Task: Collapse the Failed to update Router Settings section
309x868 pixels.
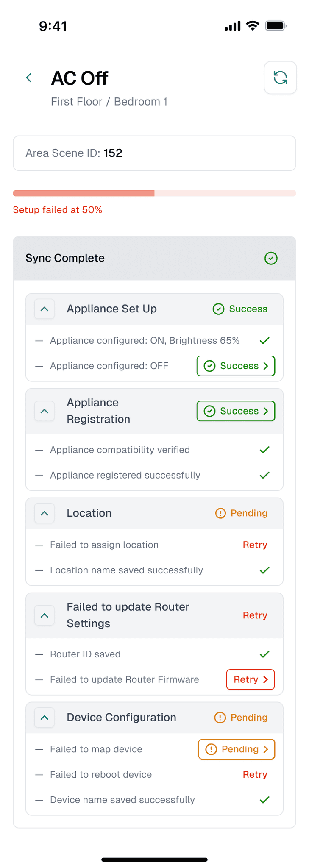Action: pyautogui.click(x=45, y=615)
